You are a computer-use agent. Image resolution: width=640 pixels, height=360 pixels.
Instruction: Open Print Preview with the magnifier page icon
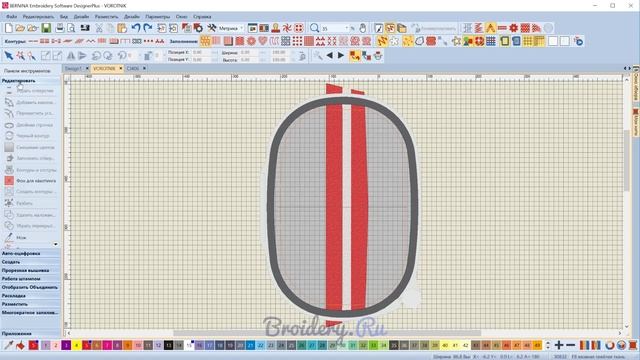click(71, 28)
